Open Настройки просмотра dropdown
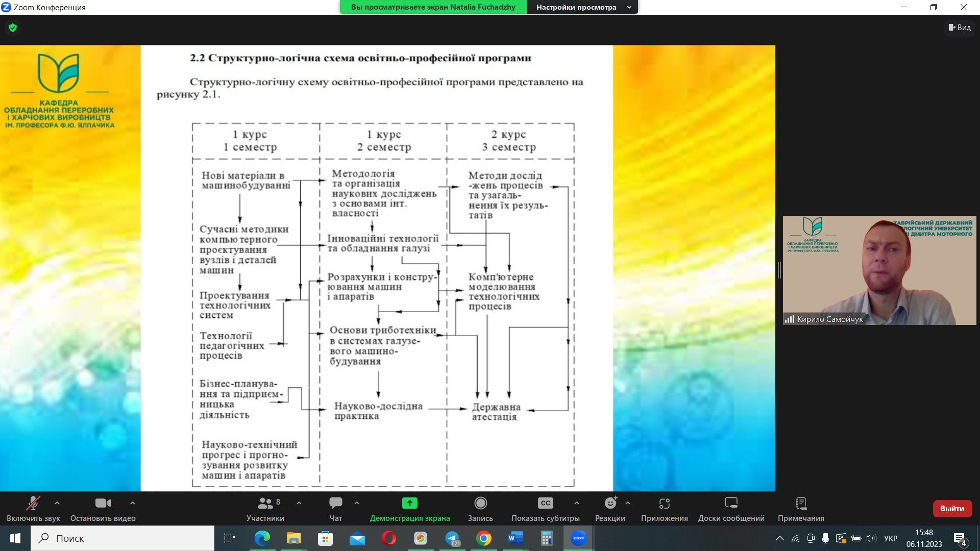The width and height of the screenshot is (980, 551). 582,7
